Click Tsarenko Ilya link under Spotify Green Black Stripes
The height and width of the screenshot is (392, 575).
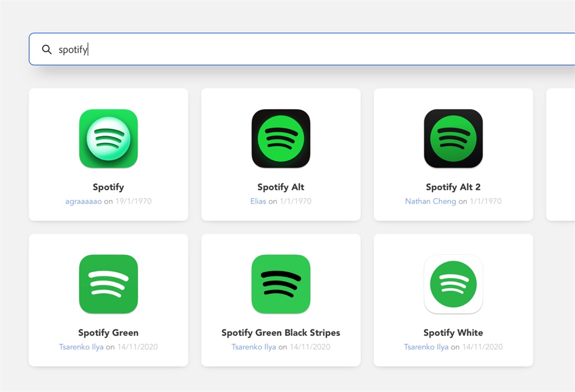(254, 347)
